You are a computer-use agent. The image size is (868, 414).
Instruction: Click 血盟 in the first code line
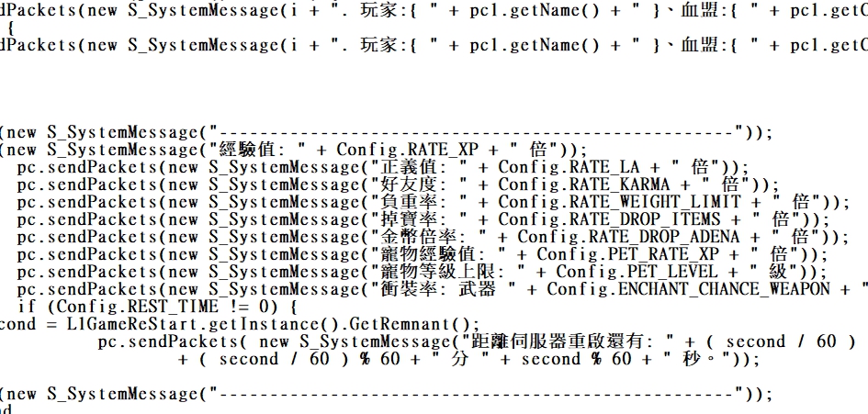[700, 10]
